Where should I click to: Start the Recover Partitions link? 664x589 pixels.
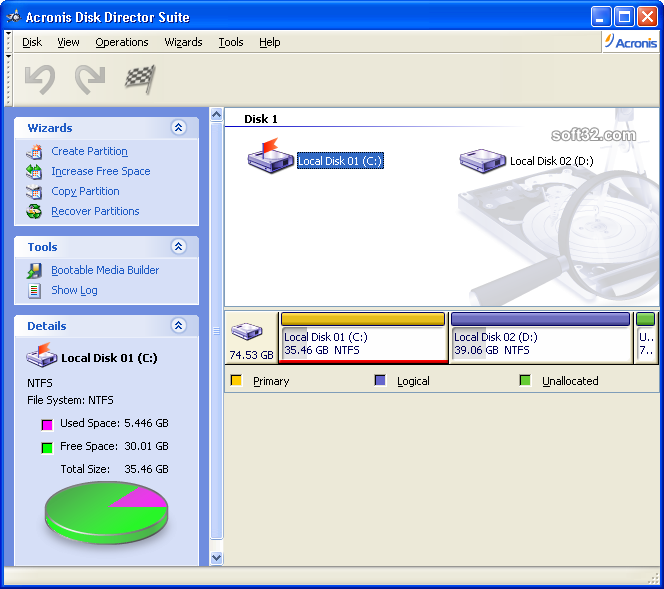95,211
